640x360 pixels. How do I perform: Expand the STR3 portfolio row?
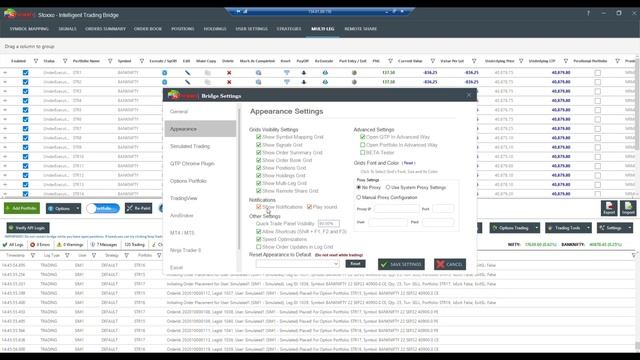(x=5, y=91)
